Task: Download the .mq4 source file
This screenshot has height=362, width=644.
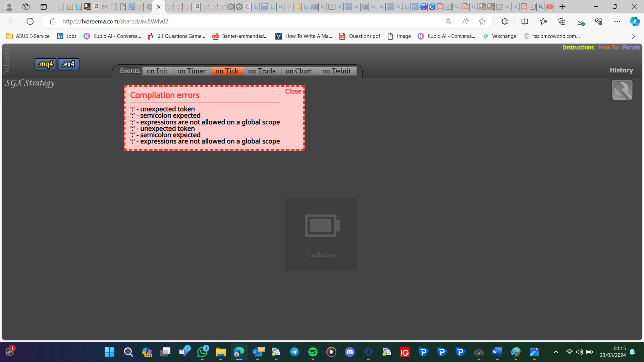Action: click(x=45, y=64)
